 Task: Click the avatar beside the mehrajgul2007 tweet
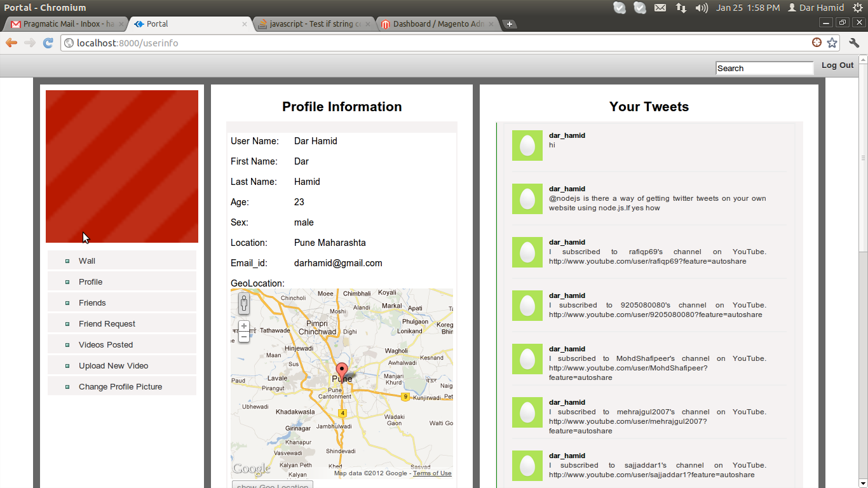tap(527, 412)
